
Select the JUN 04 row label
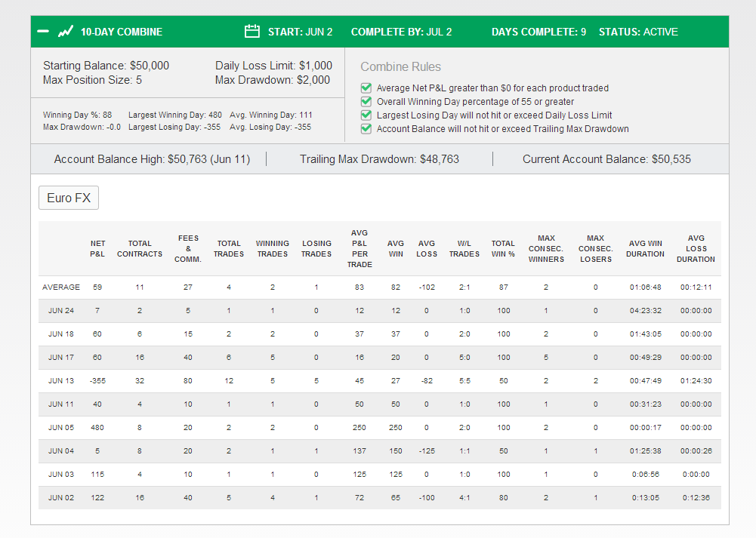[x=61, y=450]
